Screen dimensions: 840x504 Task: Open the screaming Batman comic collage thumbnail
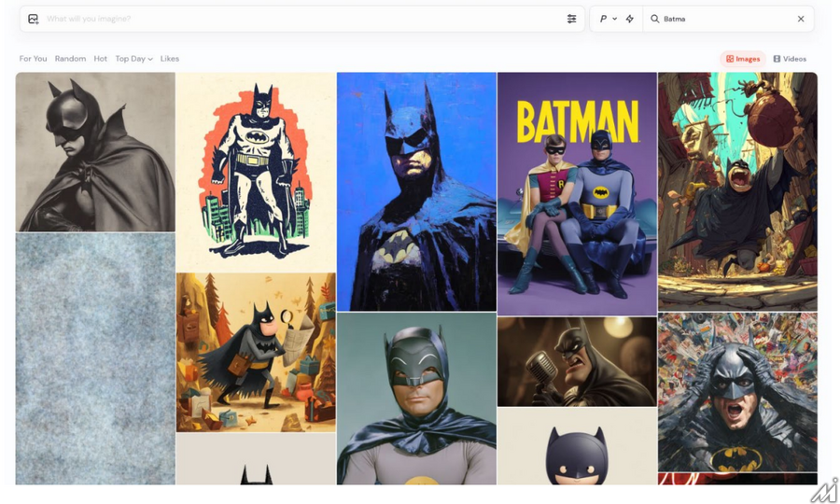[737, 392]
